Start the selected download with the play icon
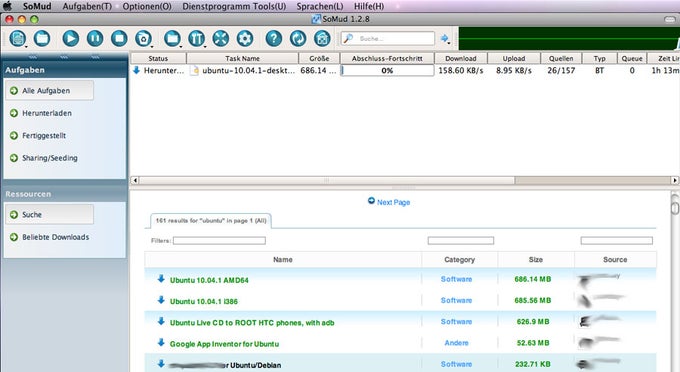Image resolution: width=680 pixels, height=372 pixels. 71,39
